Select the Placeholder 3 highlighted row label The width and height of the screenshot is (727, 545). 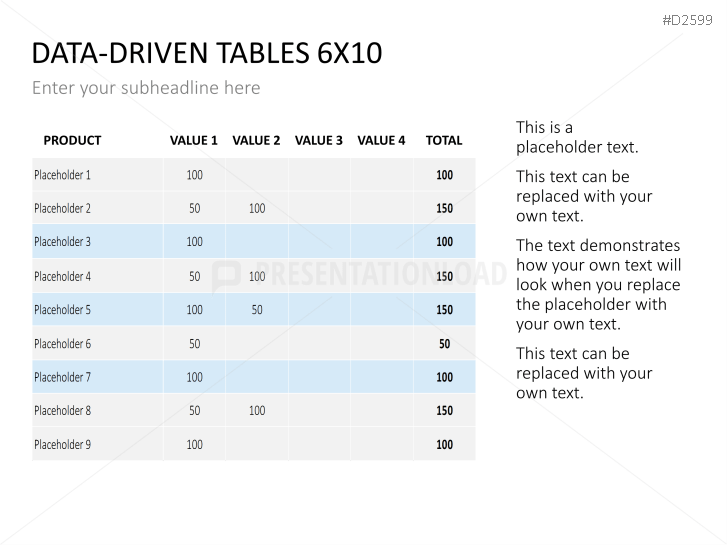63,242
